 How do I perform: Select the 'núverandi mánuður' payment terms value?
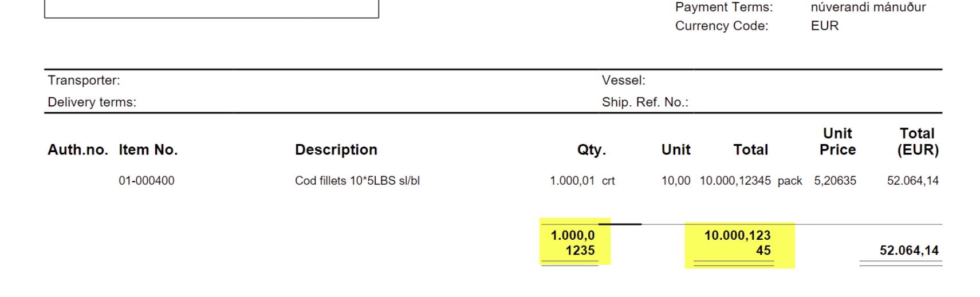coord(868,7)
